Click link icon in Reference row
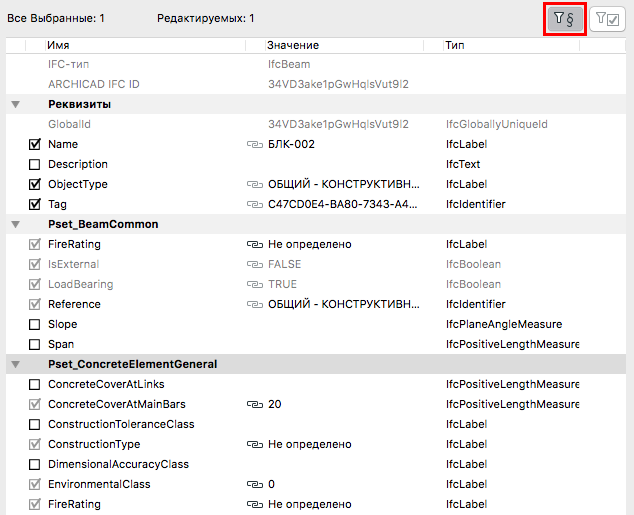 point(255,304)
